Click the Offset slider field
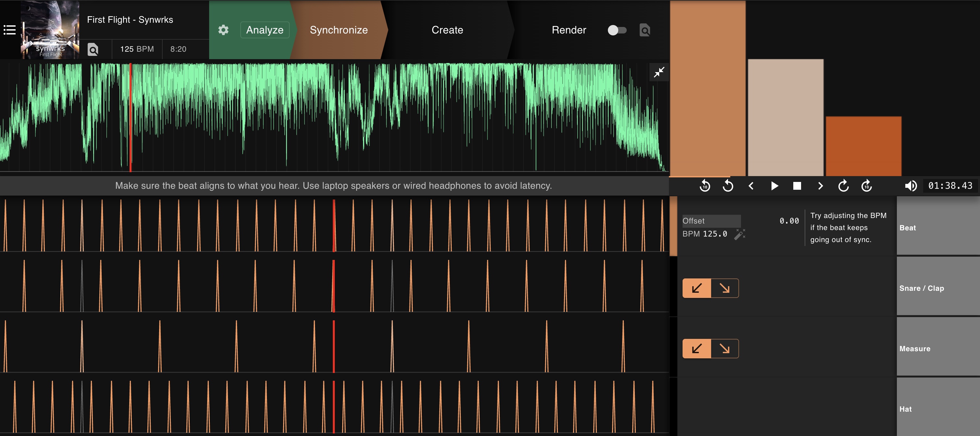The image size is (980, 436). coord(711,221)
